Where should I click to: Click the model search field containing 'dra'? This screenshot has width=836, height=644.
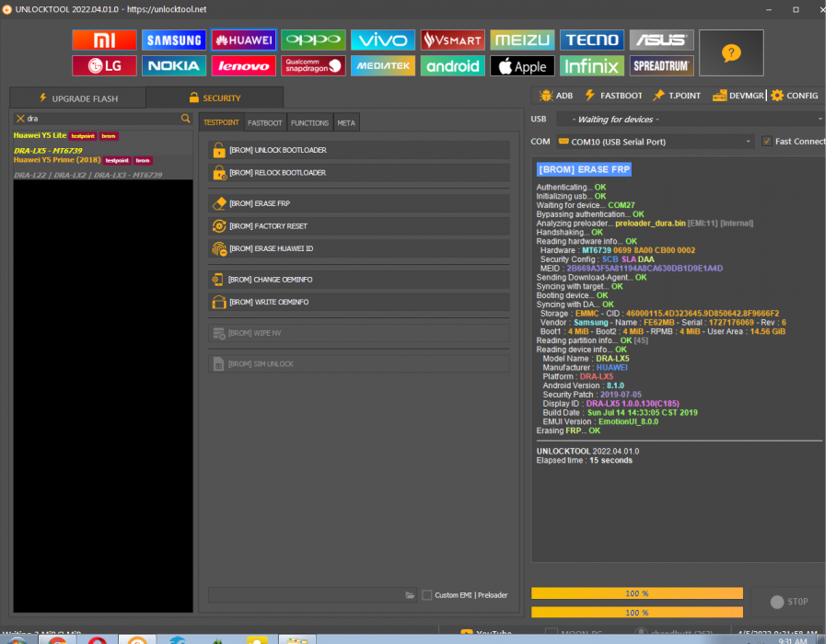[x=102, y=119]
